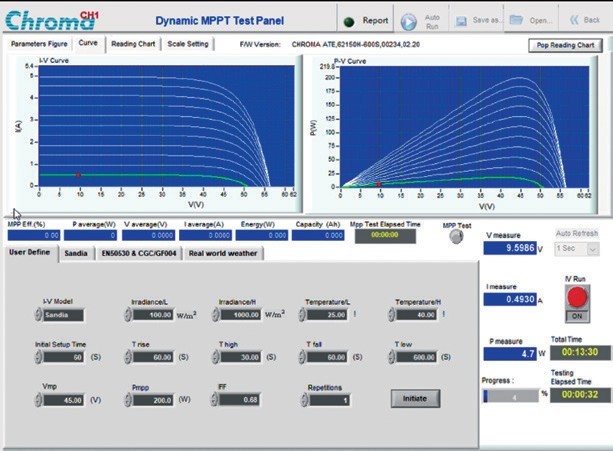
Task: Click the P measure 4.7 readout
Action: tap(510, 354)
